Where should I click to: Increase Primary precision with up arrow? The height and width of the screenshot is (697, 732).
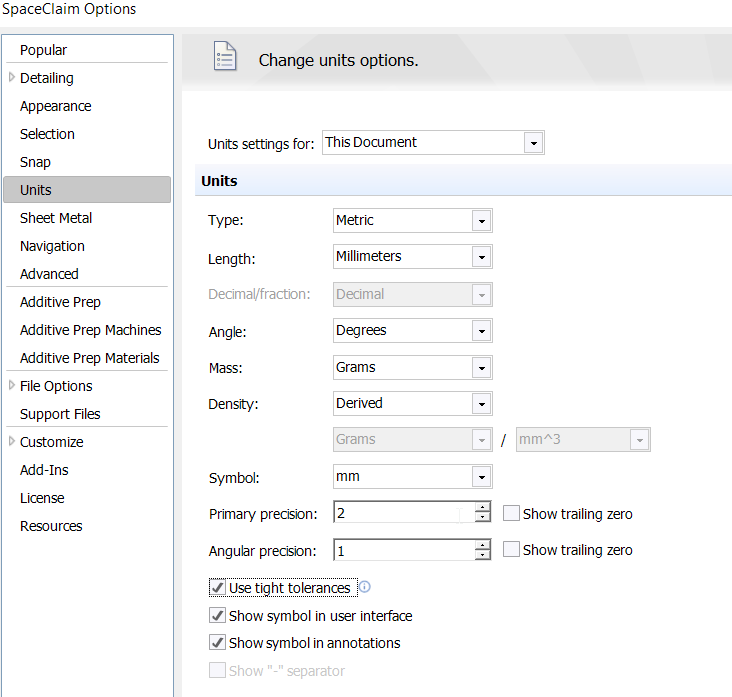[x=482, y=507]
